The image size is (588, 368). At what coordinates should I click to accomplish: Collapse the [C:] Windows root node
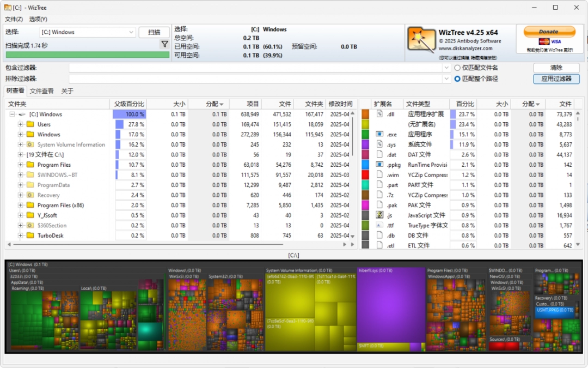coord(12,114)
